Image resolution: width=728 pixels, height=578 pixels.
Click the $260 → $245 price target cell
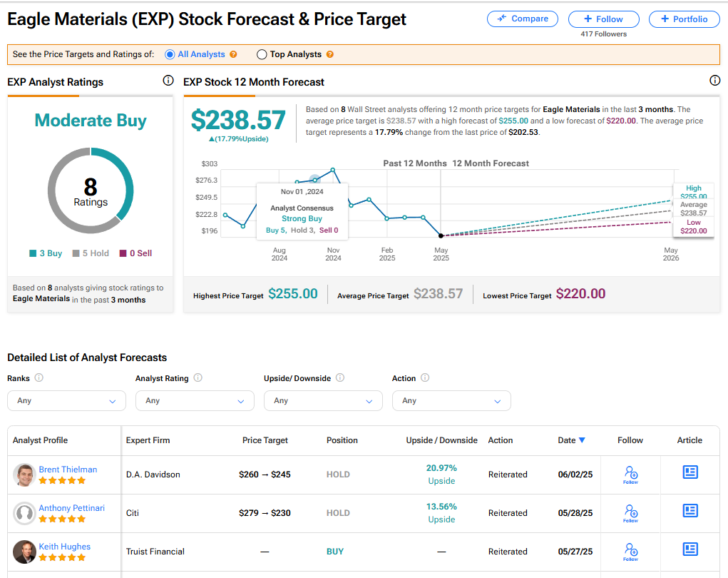point(265,475)
